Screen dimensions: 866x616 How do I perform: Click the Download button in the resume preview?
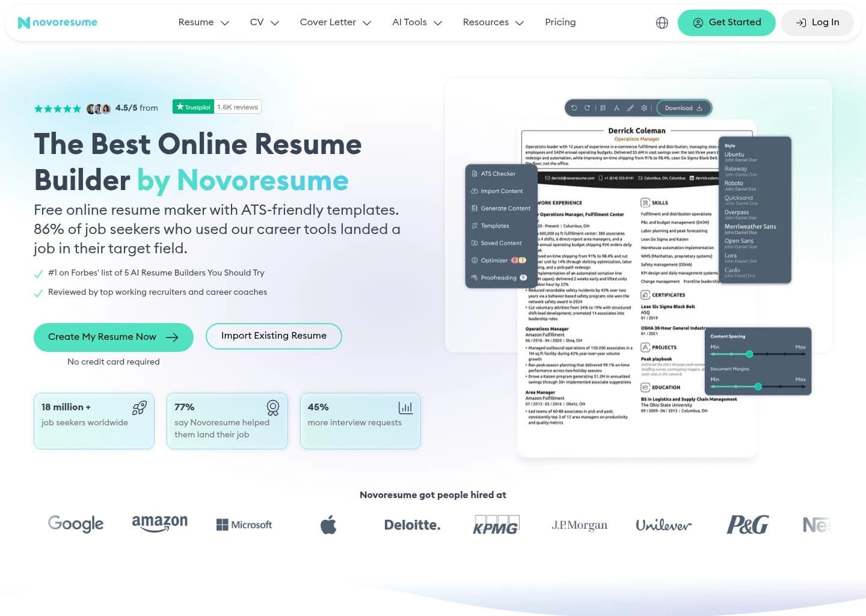pyautogui.click(x=684, y=108)
